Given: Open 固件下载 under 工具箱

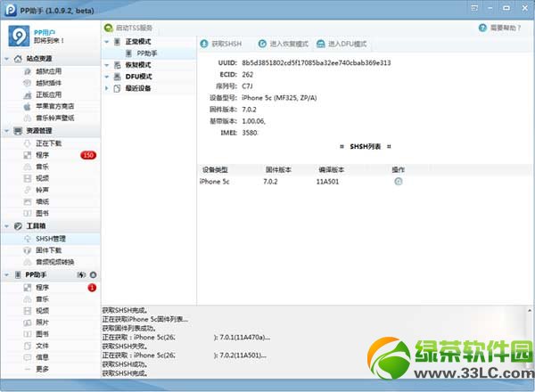Looking at the screenshot, I should pos(49,250).
